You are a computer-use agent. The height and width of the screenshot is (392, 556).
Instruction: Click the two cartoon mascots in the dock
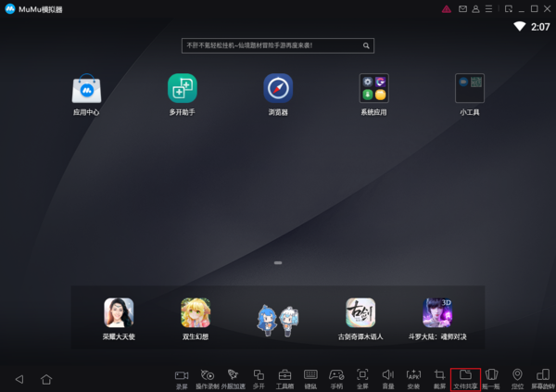[278, 321]
